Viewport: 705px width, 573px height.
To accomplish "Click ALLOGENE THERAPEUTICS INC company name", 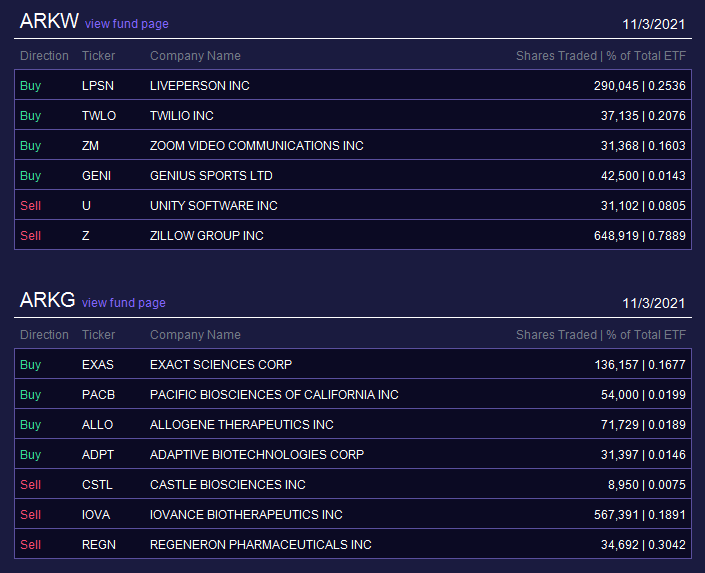I will pyautogui.click(x=242, y=425).
